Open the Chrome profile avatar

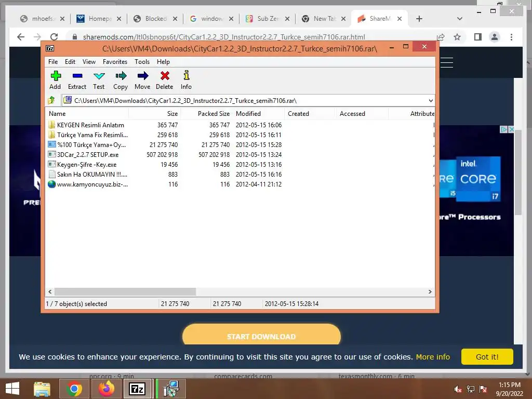(495, 37)
